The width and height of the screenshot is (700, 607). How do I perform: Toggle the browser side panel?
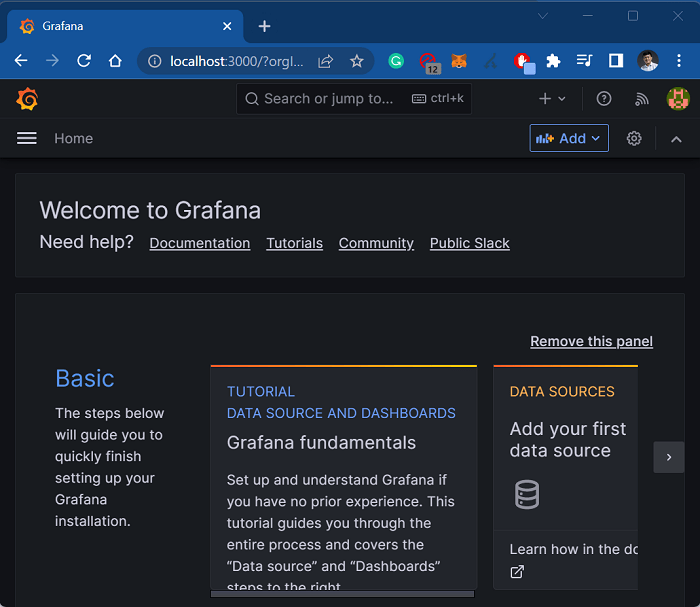[x=616, y=61]
